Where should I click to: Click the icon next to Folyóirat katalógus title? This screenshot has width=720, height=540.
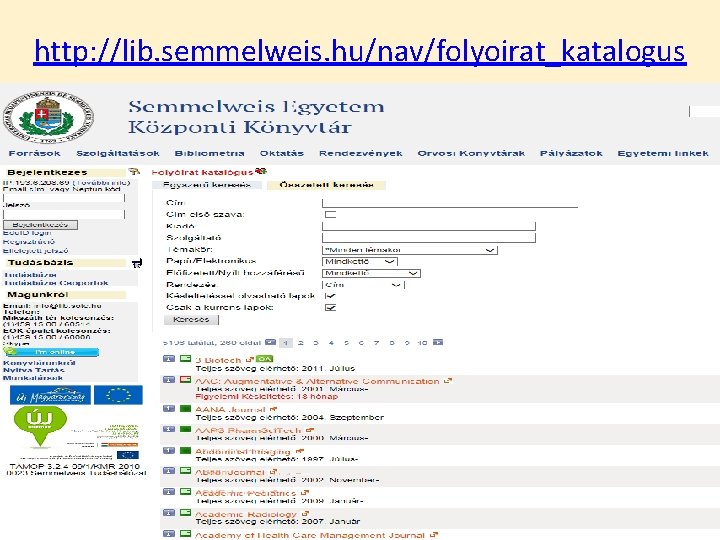click(261, 172)
